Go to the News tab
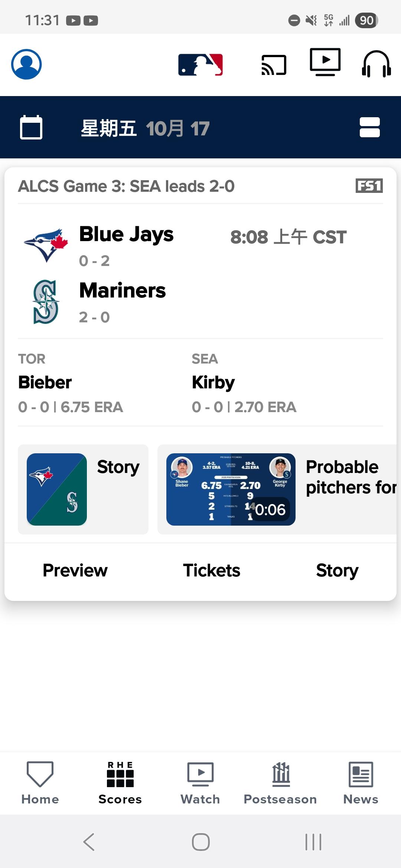 pos(361,783)
